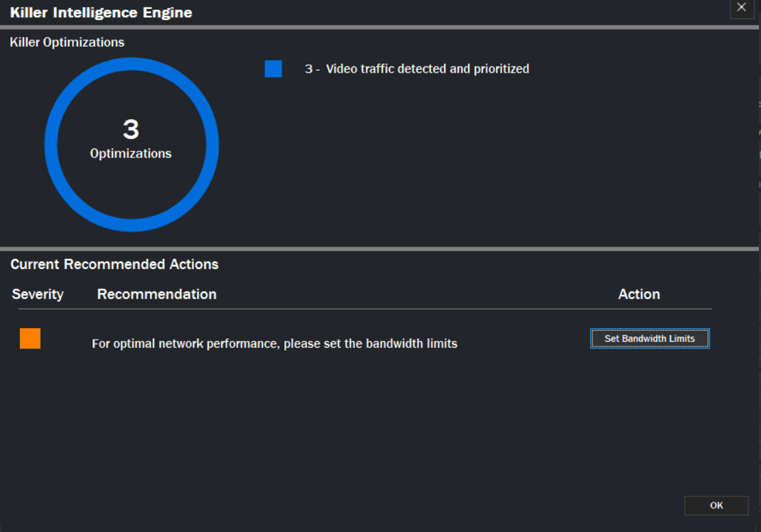Click the bandwidth limits recommendation text
761x532 pixels.
click(275, 343)
